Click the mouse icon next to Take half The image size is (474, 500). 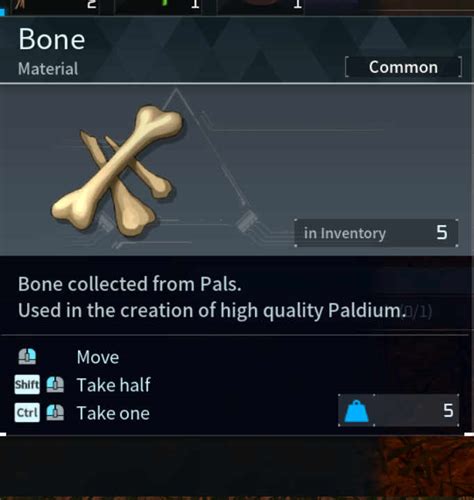click(55, 384)
